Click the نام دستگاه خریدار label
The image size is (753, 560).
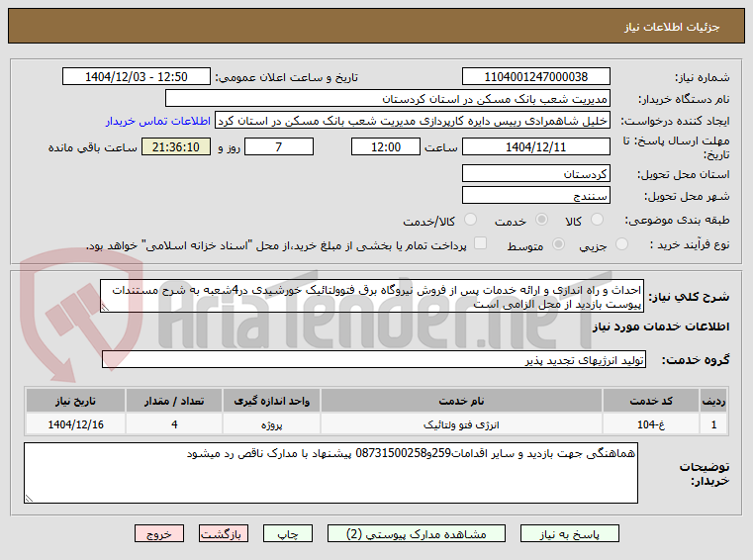(684, 99)
